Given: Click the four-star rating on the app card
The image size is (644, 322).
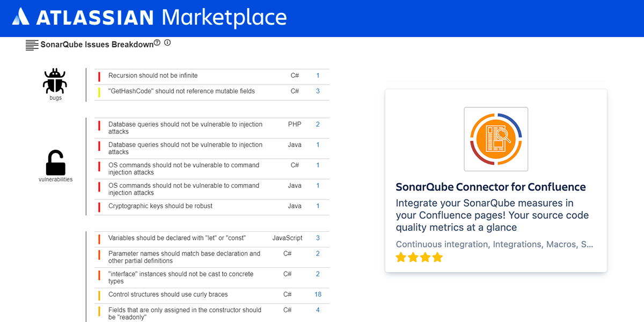Looking at the screenshot, I should (x=419, y=258).
